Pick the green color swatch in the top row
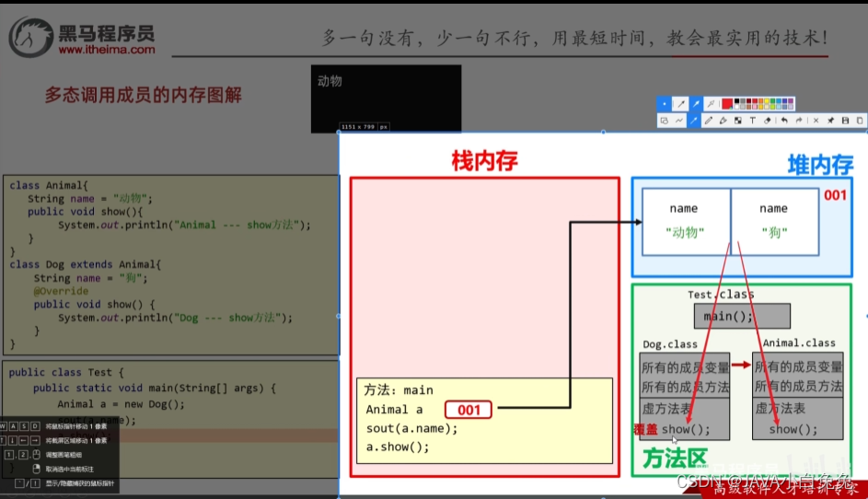 [773, 100]
